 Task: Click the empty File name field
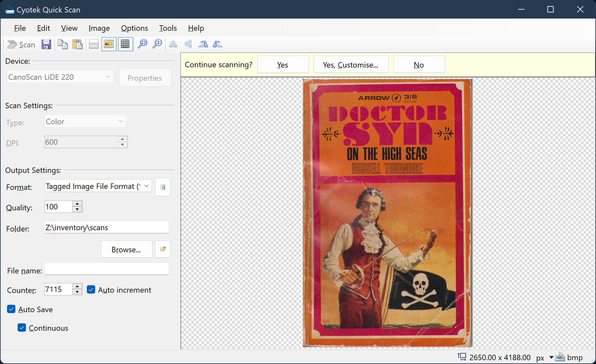[107, 269]
